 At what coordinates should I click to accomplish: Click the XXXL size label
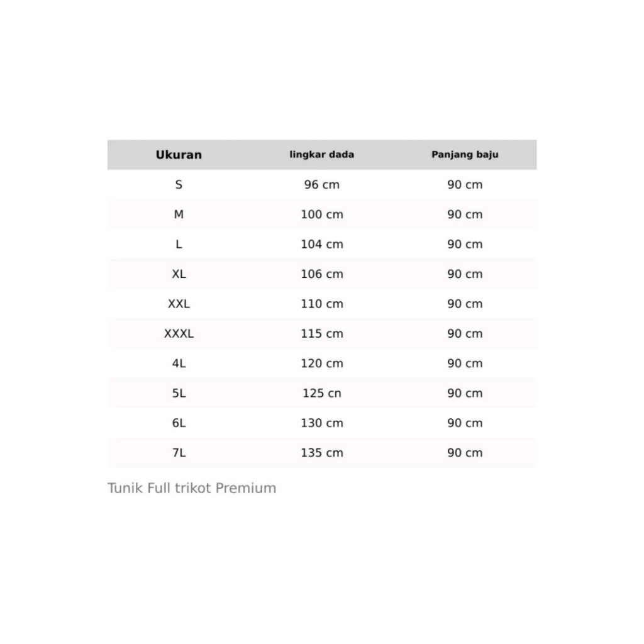click(179, 334)
